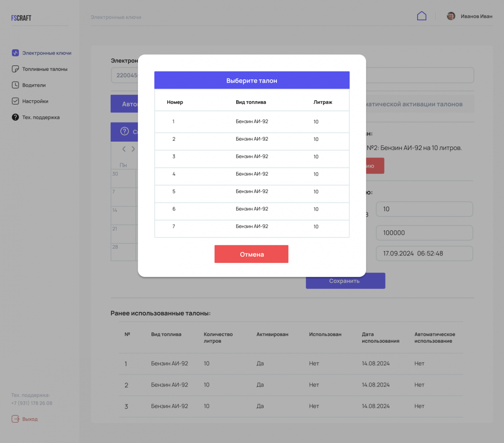Click row 1 number in used talons table

[126, 364]
